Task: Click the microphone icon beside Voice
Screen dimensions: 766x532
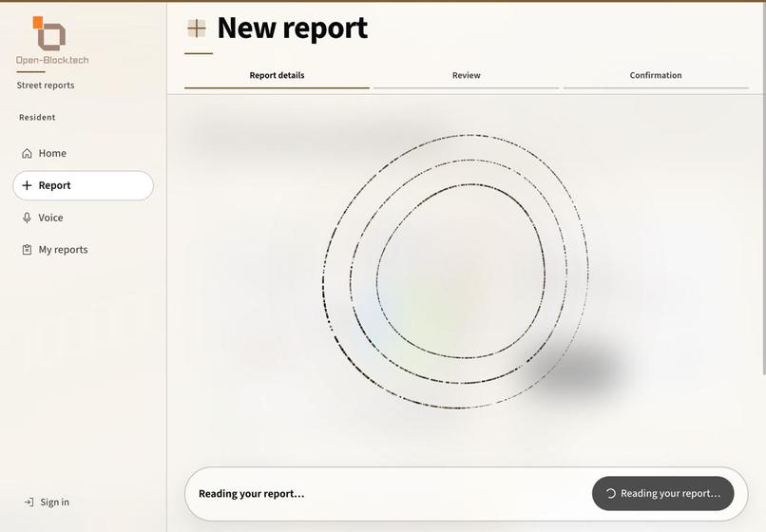Action: (x=27, y=218)
